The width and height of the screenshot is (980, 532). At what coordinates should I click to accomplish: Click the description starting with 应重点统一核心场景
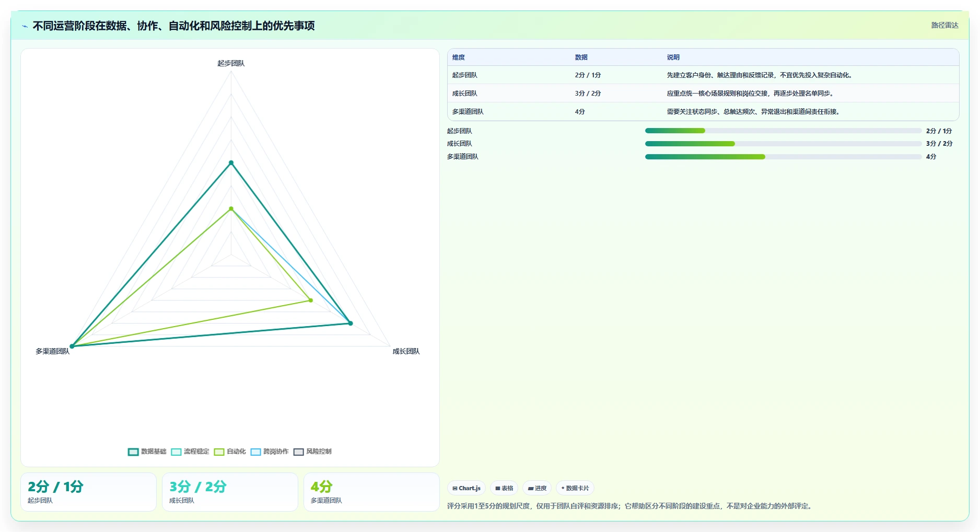(751, 94)
